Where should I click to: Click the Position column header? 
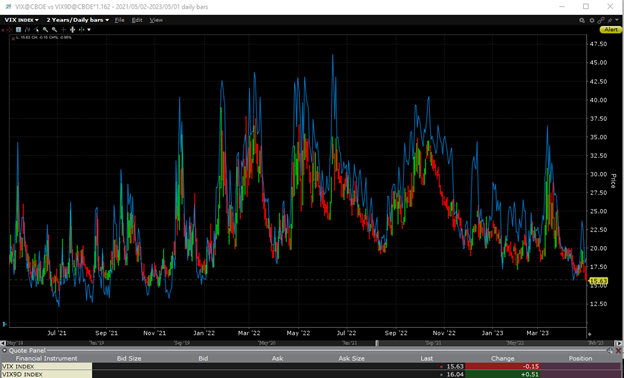[581, 359]
